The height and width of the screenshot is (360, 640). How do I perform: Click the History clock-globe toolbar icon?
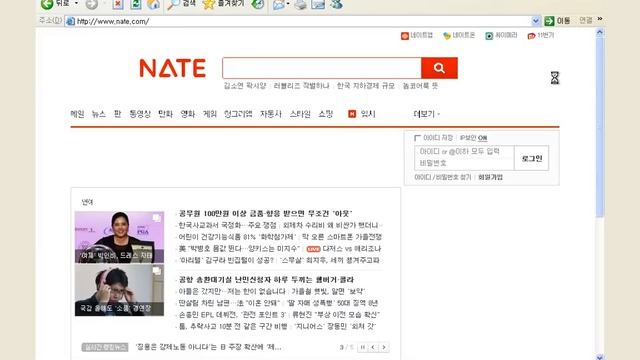click(x=258, y=4)
